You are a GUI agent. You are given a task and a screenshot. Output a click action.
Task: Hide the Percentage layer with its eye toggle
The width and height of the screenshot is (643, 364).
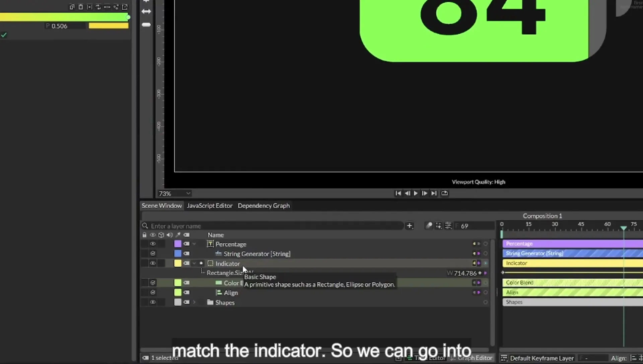153,244
